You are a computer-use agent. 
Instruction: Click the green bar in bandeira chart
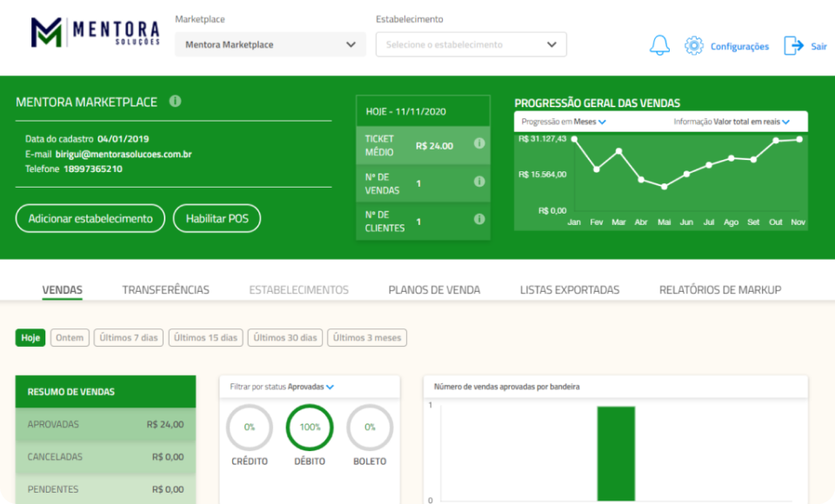coord(616,454)
